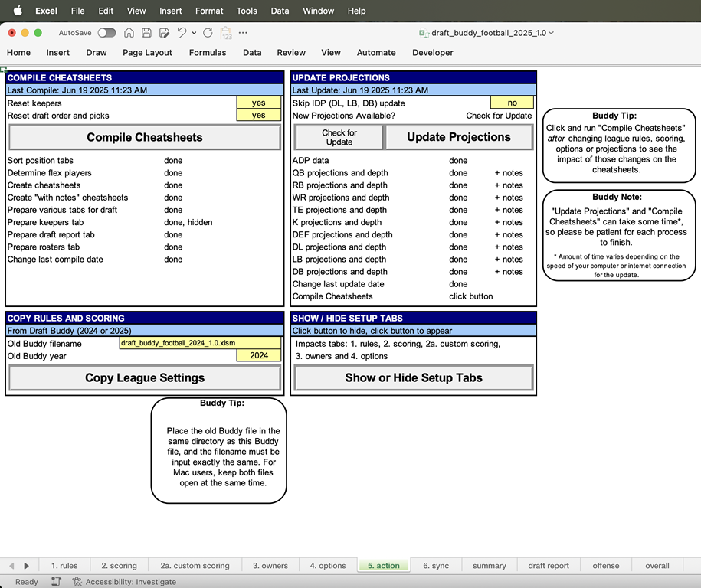
Task: Click the Save As icon with pencil
Action: coord(164,33)
